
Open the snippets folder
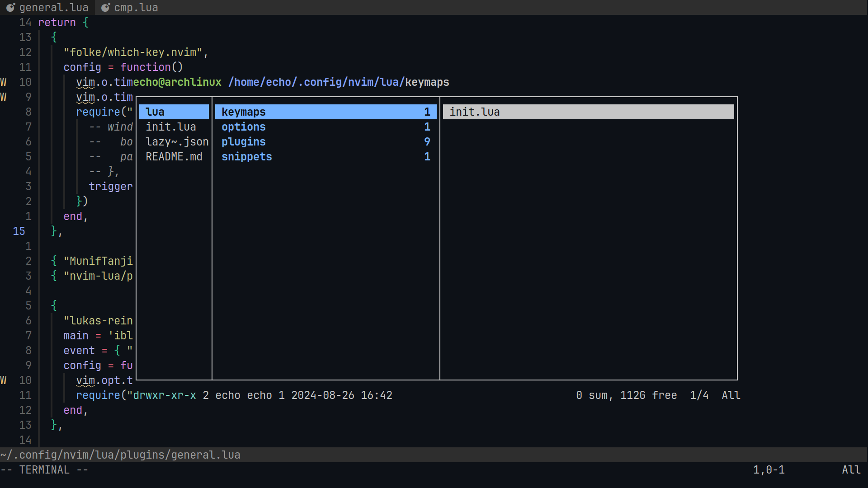(326, 157)
